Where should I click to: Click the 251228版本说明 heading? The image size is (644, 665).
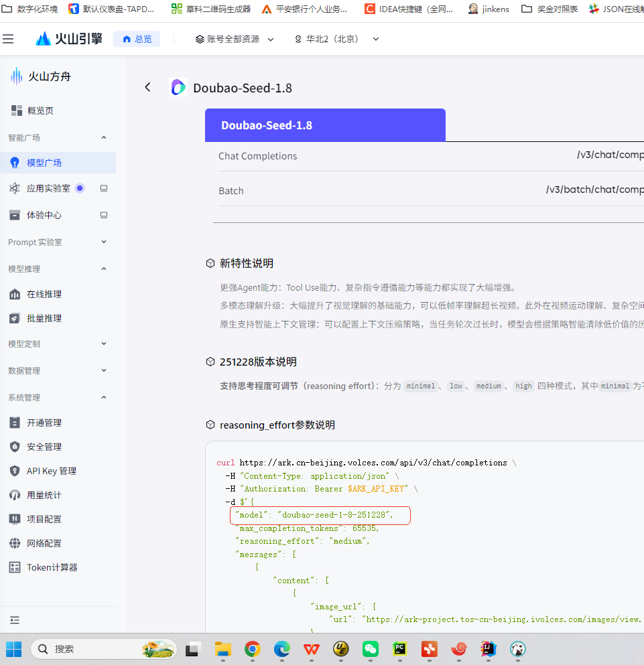coord(258,362)
